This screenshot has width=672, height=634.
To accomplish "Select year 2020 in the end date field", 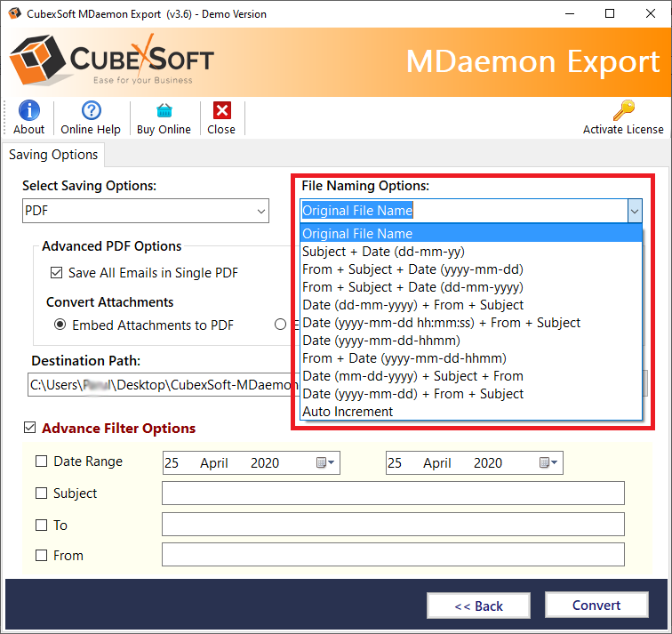I will coord(488,463).
